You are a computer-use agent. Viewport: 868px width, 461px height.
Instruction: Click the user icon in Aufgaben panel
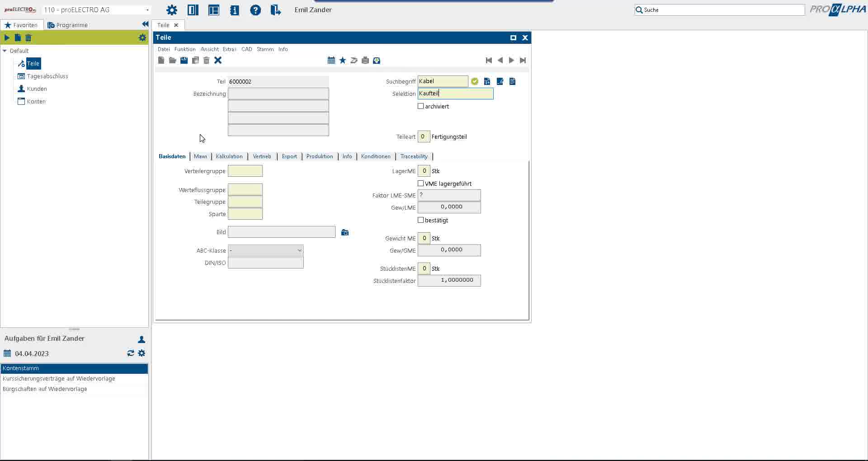pos(142,339)
